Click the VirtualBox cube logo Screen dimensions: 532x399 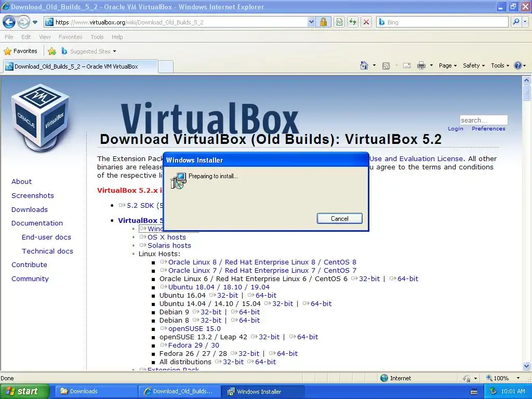tap(41, 117)
